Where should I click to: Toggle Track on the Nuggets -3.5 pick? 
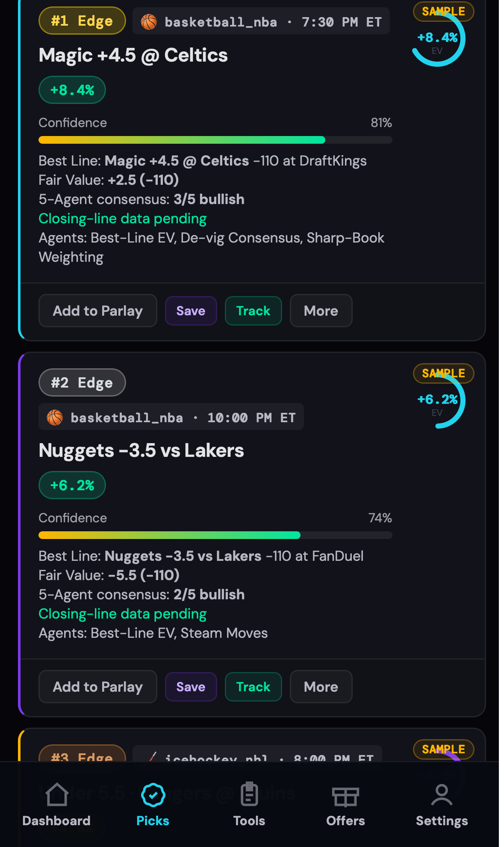[253, 687]
